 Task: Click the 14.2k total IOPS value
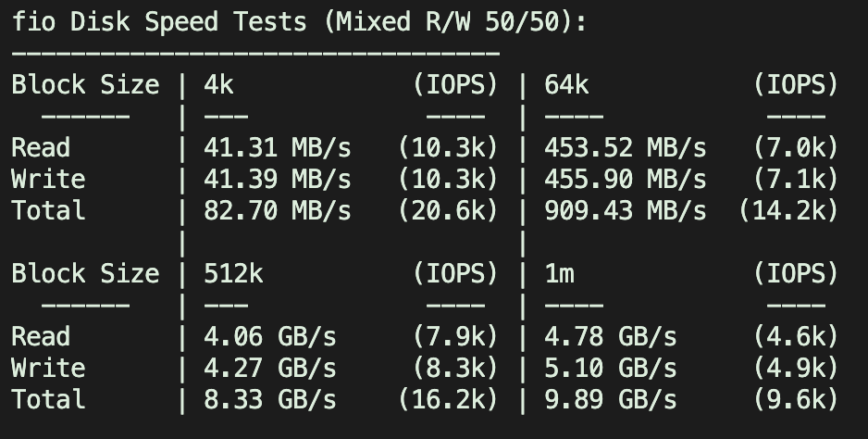pyautogui.click(x=788, y=211)
